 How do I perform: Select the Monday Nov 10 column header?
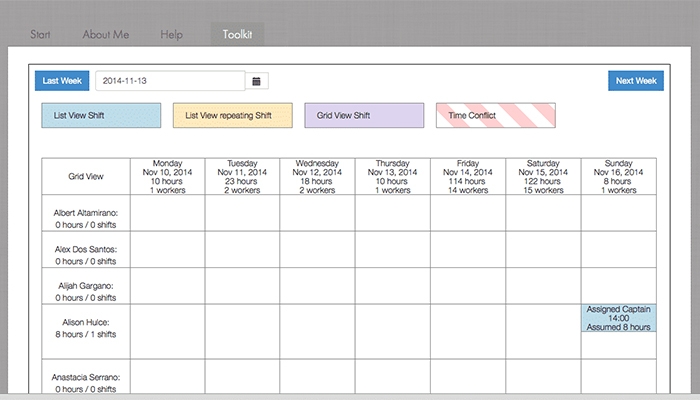coord(167,176)
